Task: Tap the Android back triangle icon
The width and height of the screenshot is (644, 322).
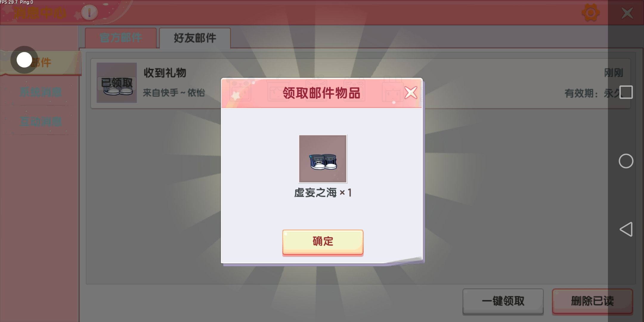Action: 626,229
